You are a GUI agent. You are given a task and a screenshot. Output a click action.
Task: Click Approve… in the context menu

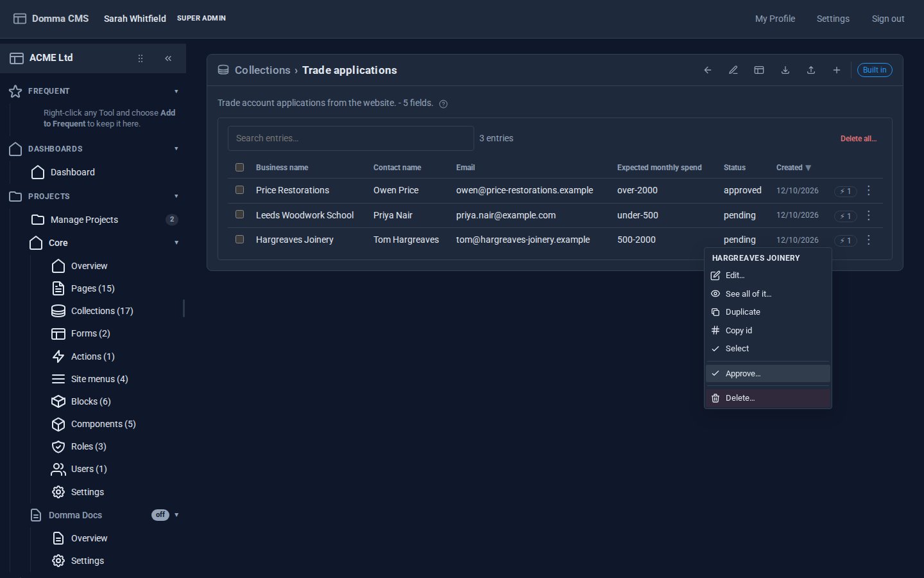tap(768, 374)
